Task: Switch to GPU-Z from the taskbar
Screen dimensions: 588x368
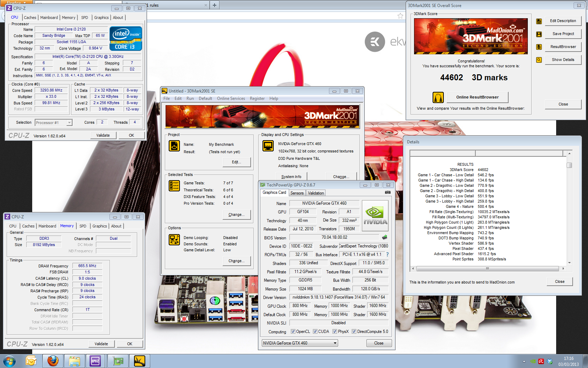Action: tap(118, 361)
